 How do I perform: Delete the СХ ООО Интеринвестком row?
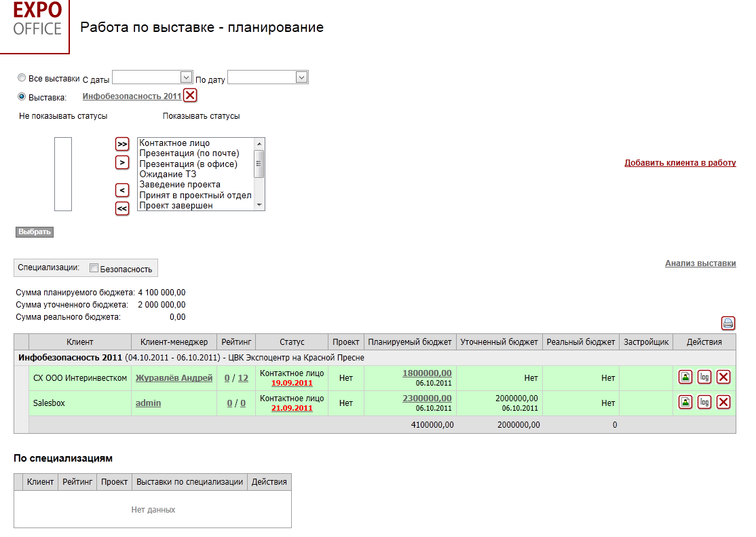723,378
